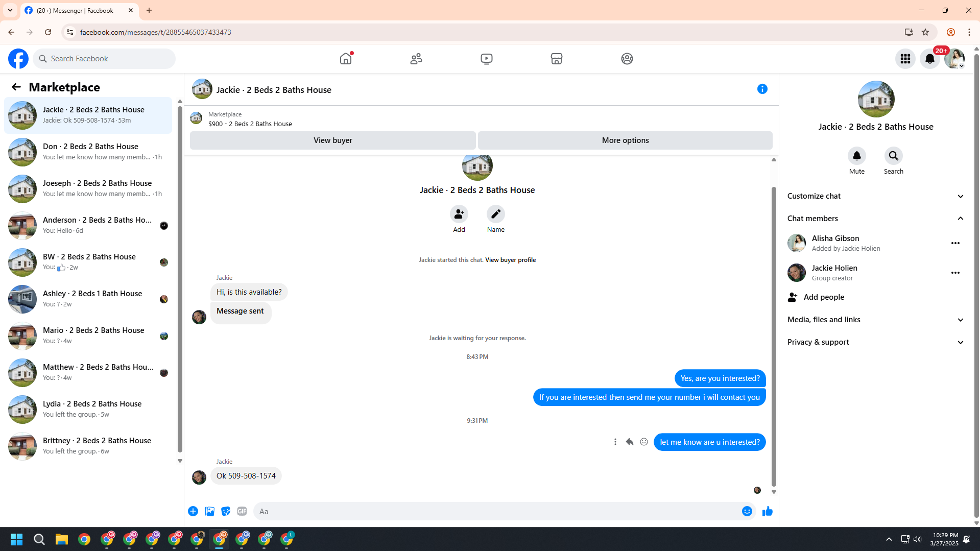This screenshot has height=551, width=980.
Task: Open options menu for Alisha Gibson
Action: (x=955, y=243)
